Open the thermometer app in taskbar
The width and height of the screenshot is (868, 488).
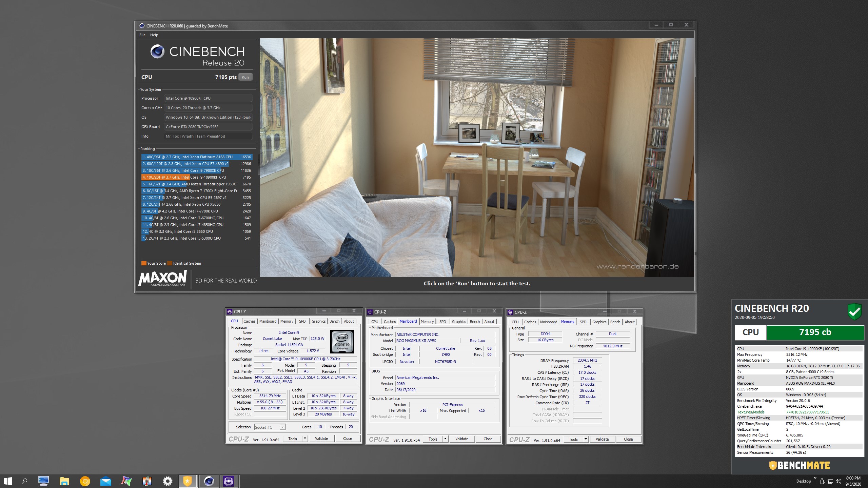pos(147,481)
